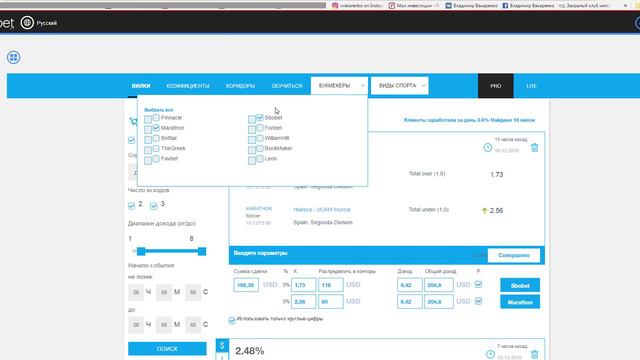The width and height of the screenshot is (640, 360).
Task: Tick the Fonbet bookmaker checkbox
Action: pos(260,128)
